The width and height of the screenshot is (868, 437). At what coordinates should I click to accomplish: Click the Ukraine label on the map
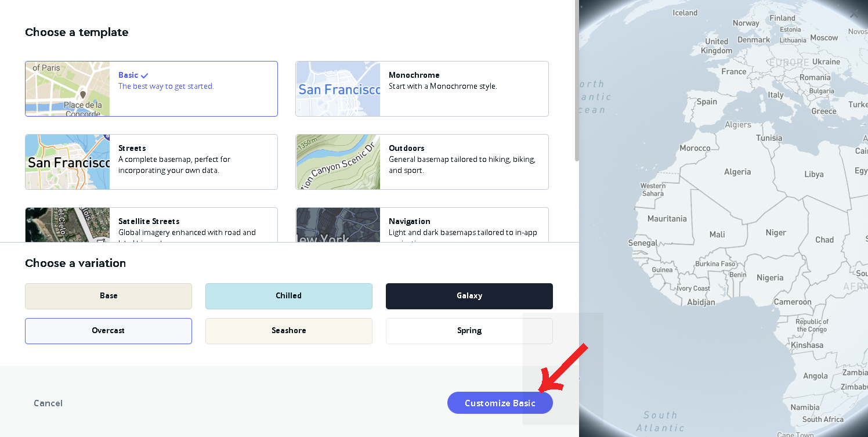[826, 62]
